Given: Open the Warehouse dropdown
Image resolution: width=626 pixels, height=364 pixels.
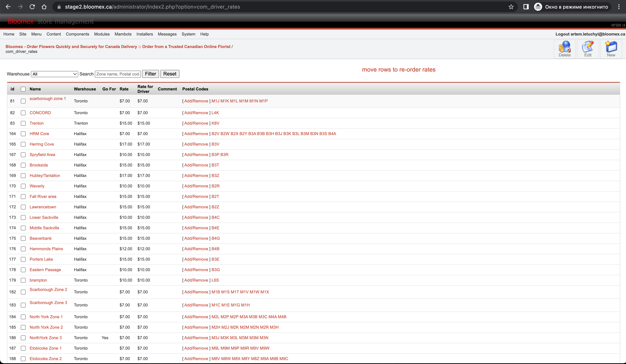Looking at the screenshot, I should click(x=54, y=74).
